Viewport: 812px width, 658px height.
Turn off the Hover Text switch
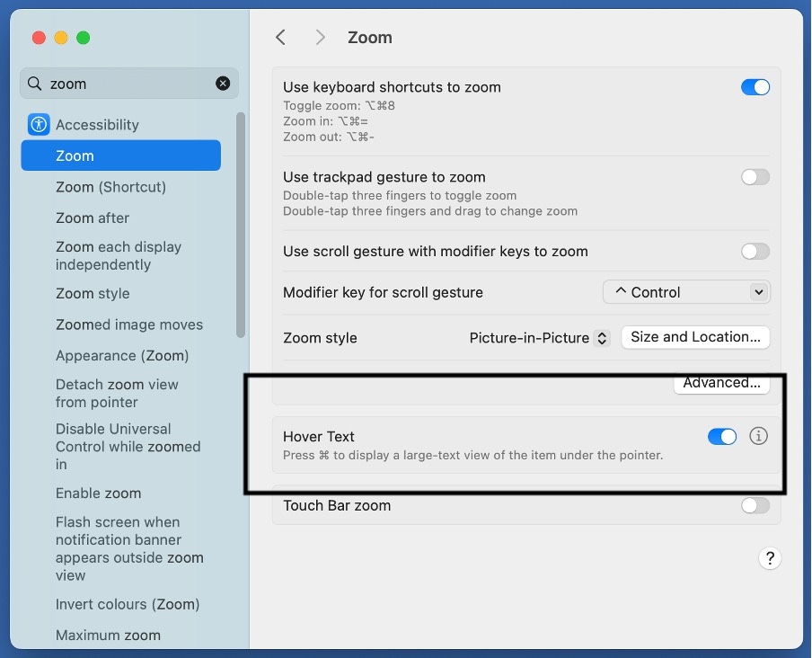(x=722, y=436)
